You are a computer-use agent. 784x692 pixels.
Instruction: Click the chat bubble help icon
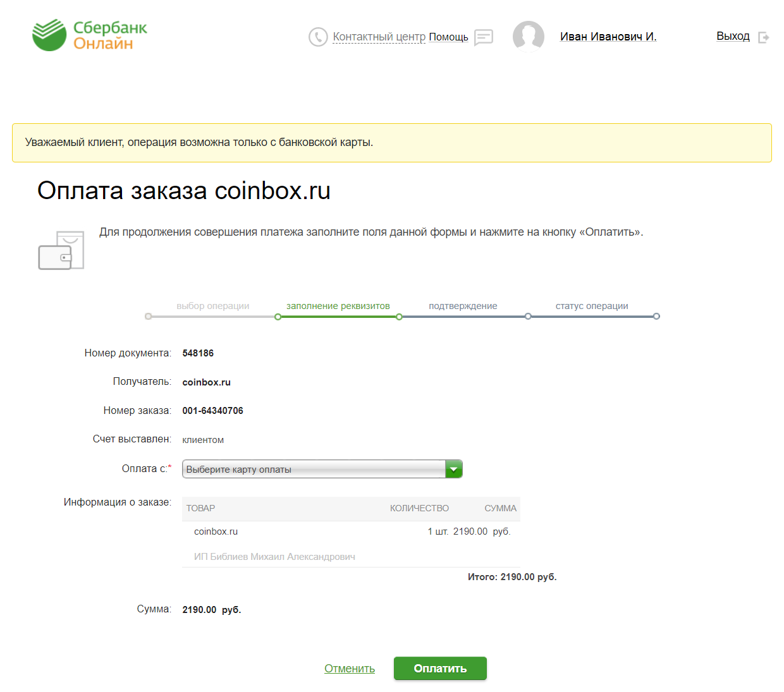click(484, 37)
